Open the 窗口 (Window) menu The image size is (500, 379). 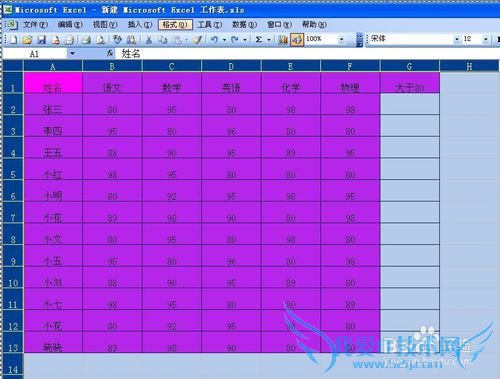click(x=279, y=25)
